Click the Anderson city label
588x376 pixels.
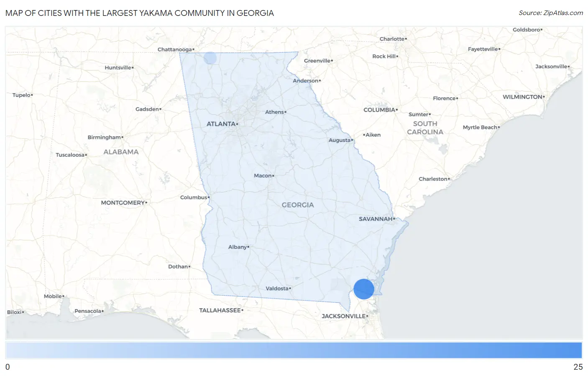click(x=306, y=81)
